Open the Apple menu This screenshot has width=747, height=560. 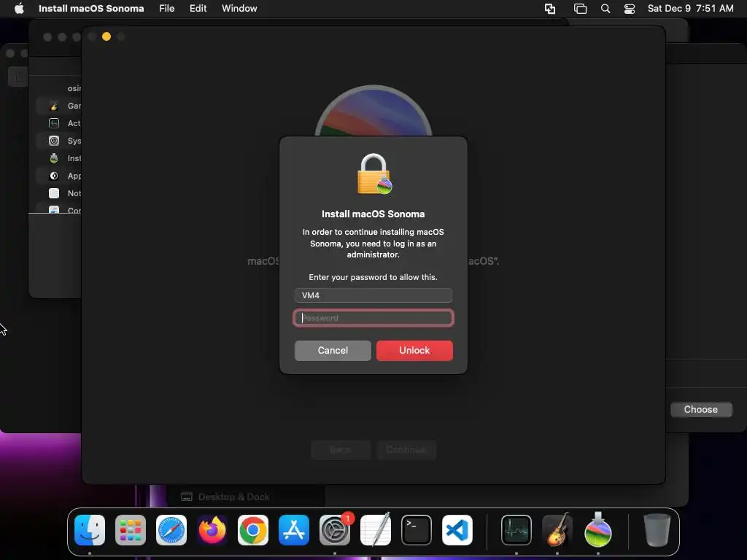pos(19,9)
